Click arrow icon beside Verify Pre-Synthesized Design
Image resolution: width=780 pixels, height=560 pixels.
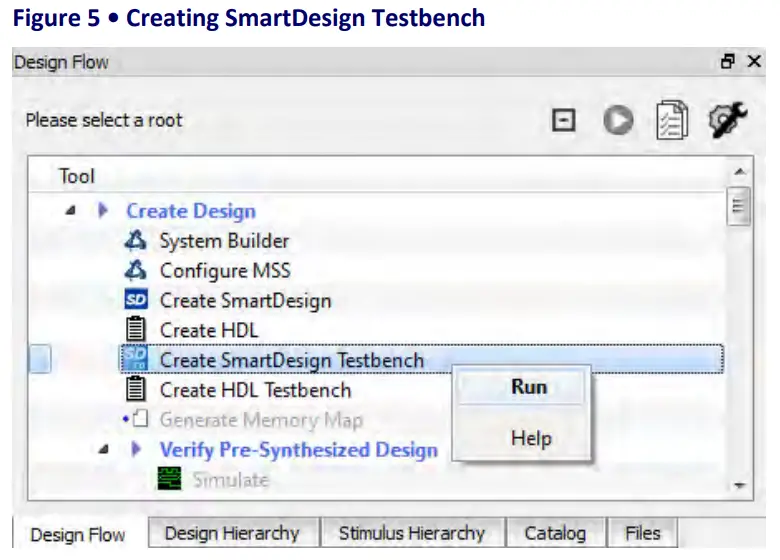pyautogui.click(x=136, y=449)
